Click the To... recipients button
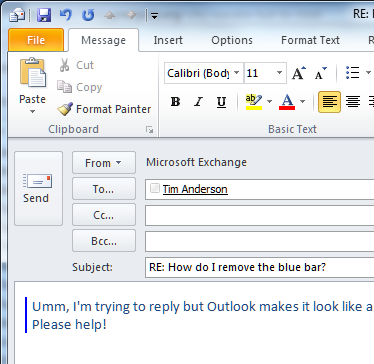This screenshot has height=364, width=374. point(104,189)
